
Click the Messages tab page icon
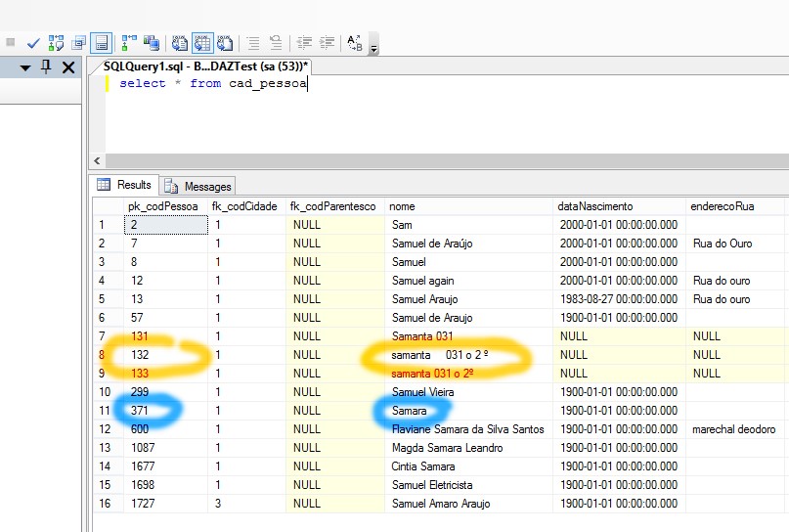[171, 186]
